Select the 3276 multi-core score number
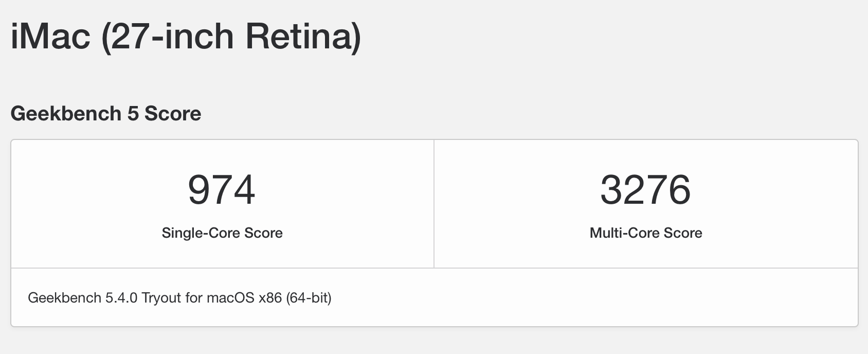868x354 pixels. pyautogui.click(x=645, y=190)
